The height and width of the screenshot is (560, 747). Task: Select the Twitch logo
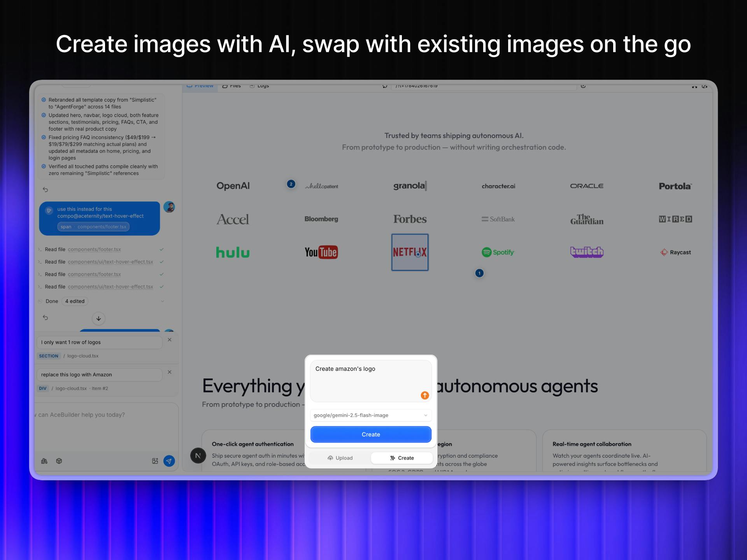pyautogui.click(x=587, y=252)
